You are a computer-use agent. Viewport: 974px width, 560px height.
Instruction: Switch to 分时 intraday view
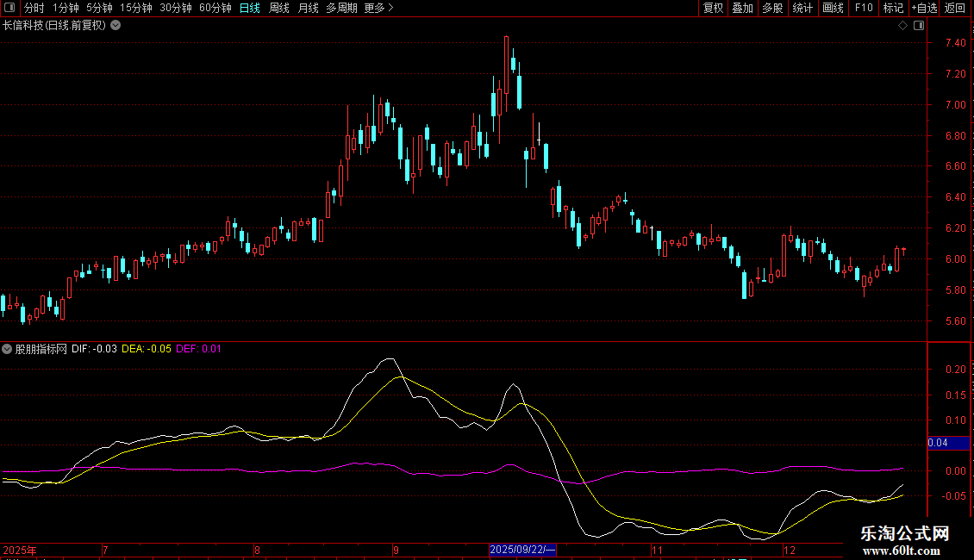coord(34,8)
